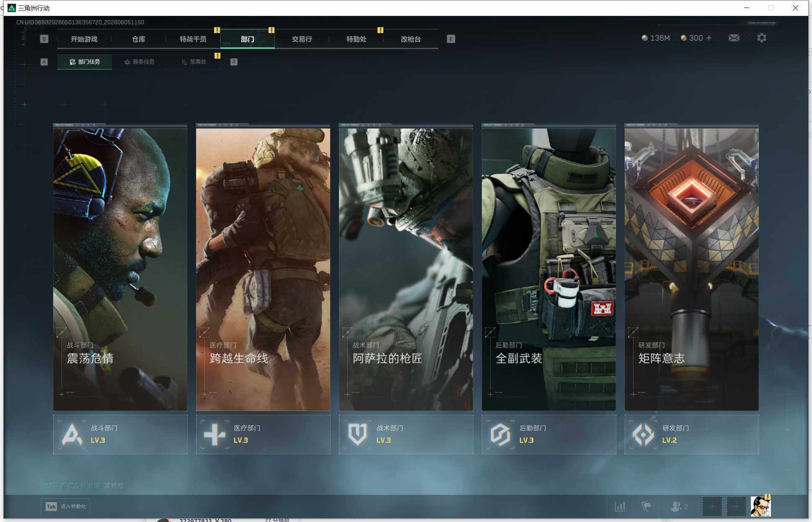
Task: Click the plus next to 300 currency
Action: 709,38
